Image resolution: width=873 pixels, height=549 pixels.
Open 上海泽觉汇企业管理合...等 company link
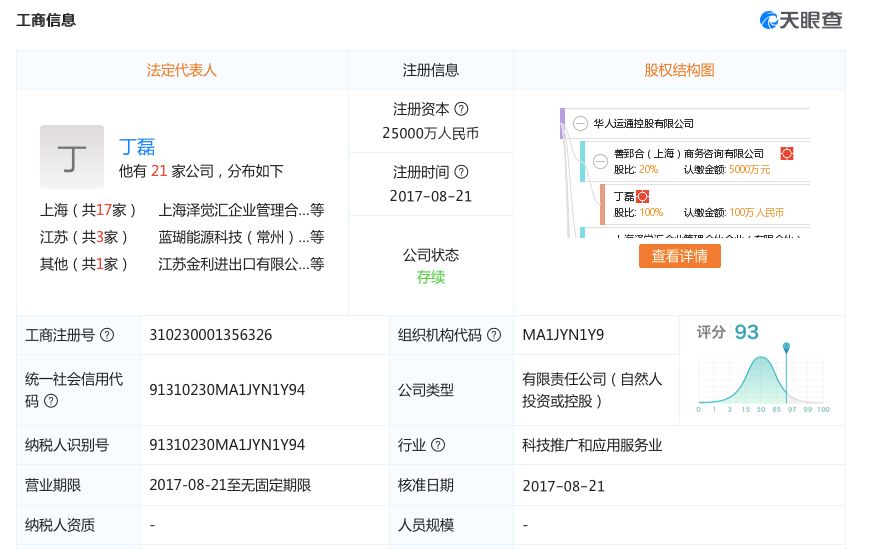[241, 210]
